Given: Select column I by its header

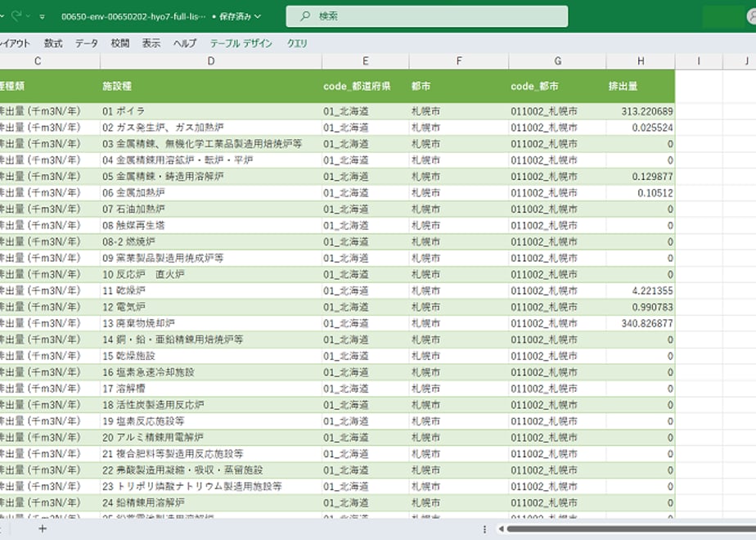Looking at the screenshot, I should pyautogui.click(x=699, y=61).
